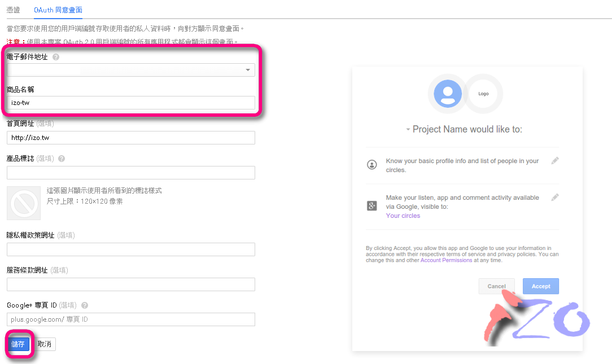Open Account Permissions link
The height and width of the screenshot is (364, 612).
446,260
